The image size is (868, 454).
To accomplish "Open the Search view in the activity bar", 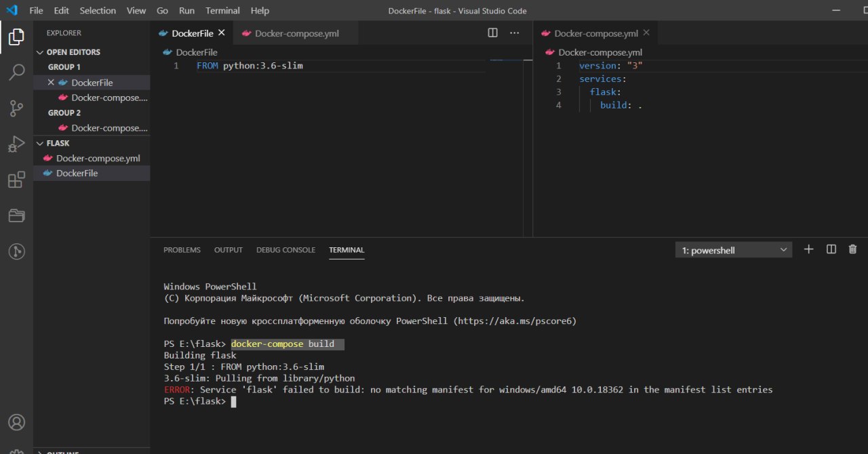I will point(16,73).
